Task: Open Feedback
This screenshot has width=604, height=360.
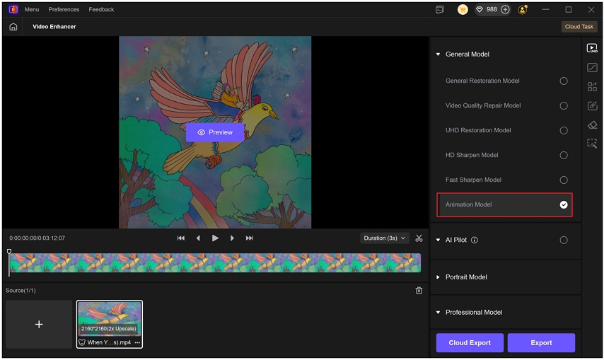Action: (101, 10)
